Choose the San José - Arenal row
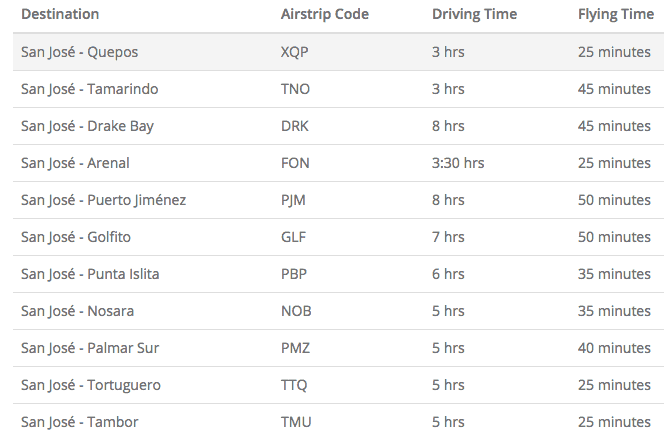The image size is (664, 445). click(338, 163)
